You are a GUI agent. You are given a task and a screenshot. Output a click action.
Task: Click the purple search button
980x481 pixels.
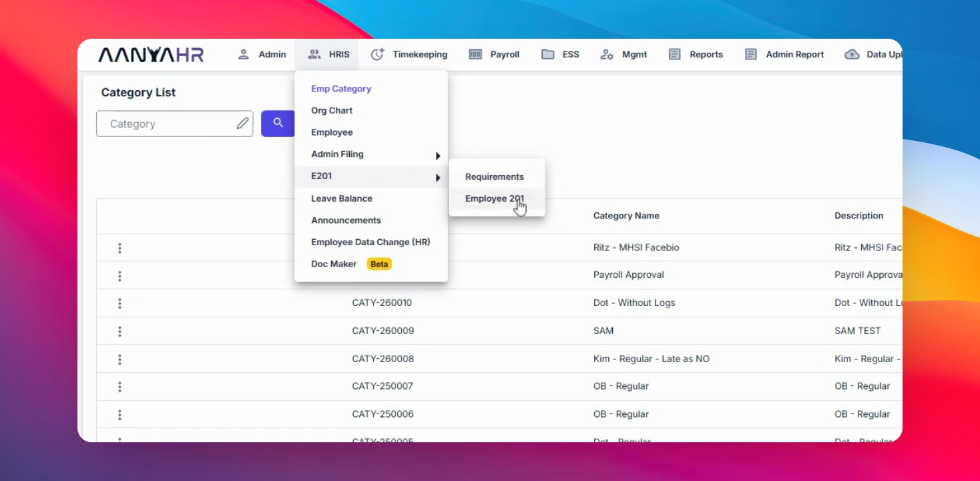coord(278,124)
